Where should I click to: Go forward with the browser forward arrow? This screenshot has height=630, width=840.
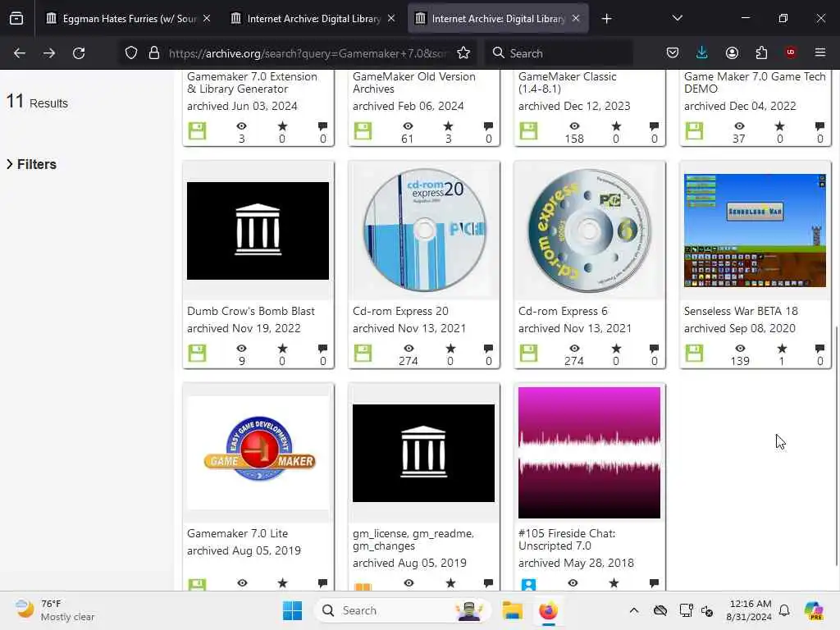tap(48, 53)
